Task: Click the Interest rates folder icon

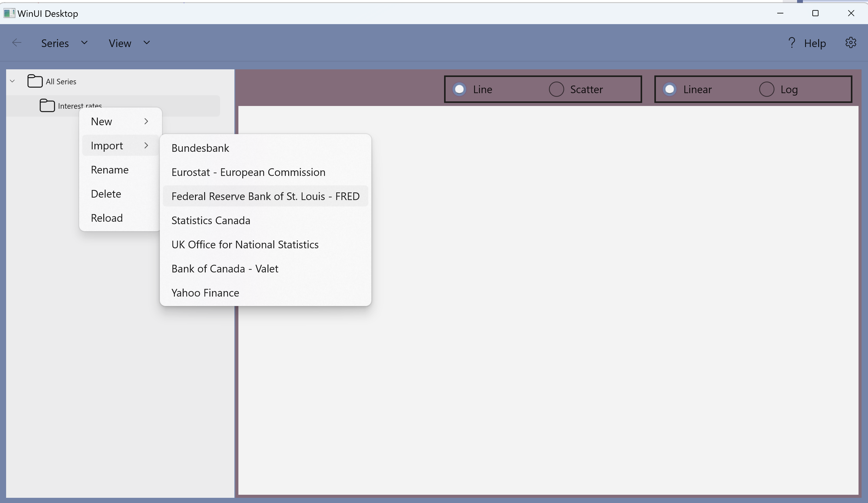Action: click(47, 106)
